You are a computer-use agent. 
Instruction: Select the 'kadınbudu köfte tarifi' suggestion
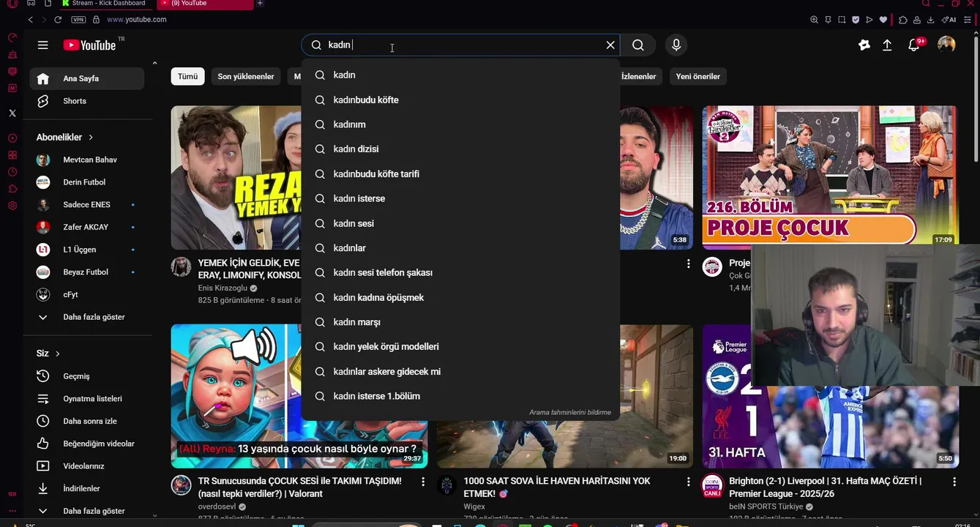point(460,173)
